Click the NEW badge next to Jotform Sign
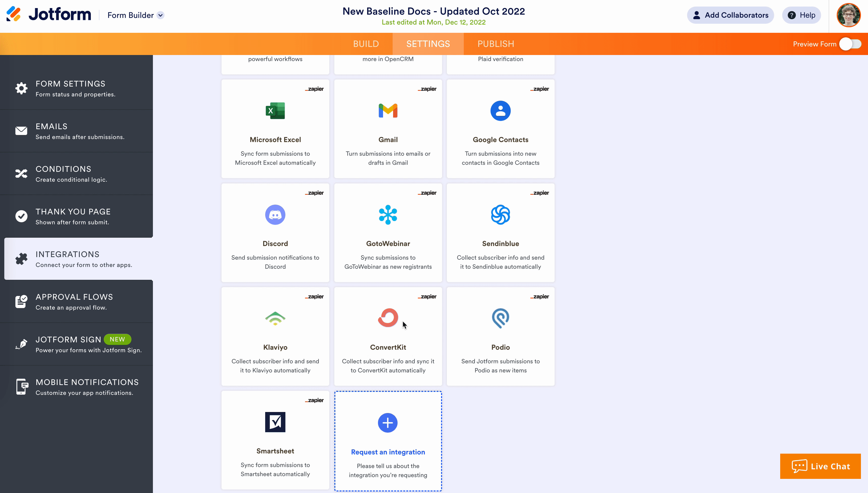Screen dimensions: 868x493 118,339
